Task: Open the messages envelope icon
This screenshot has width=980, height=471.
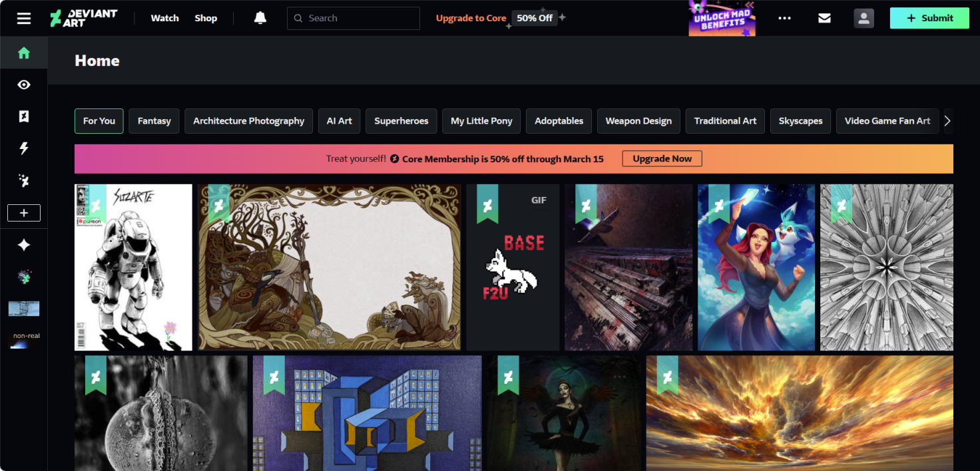Action: point(824,18)
